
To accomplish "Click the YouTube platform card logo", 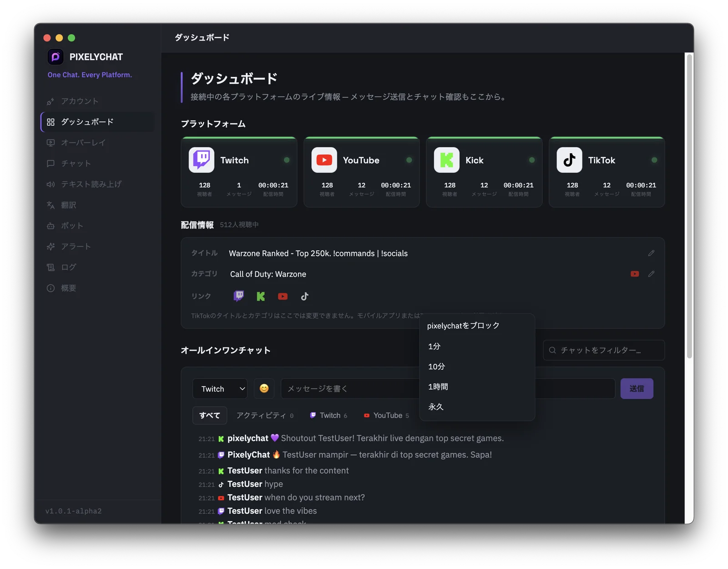I will click(324, 160).
